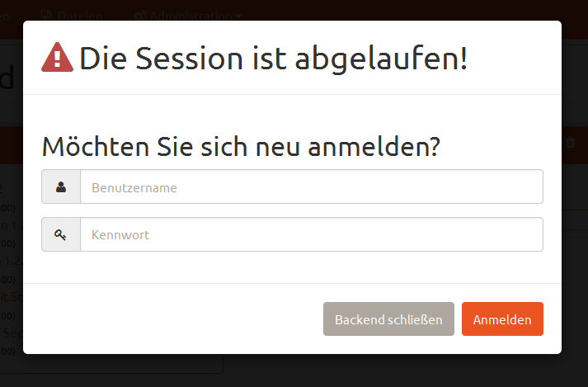Focus the Benutzername input field
Image resolution: width=588 pixels, height=387 pixels.
point(311,187)
